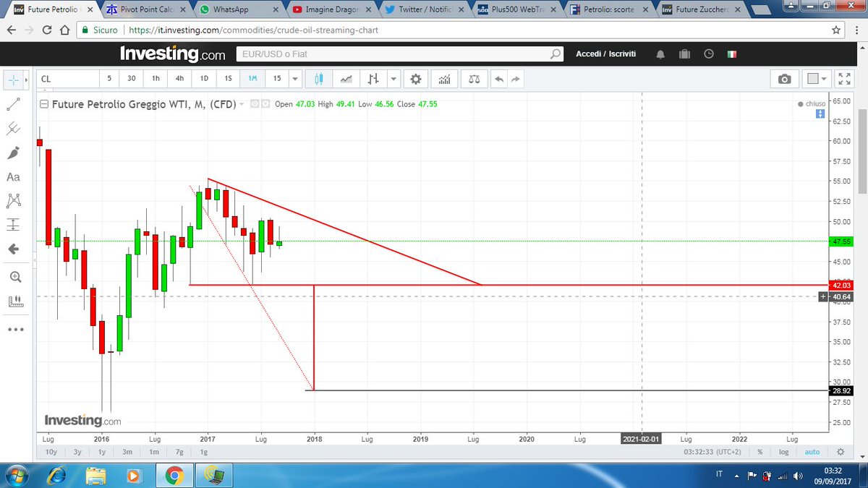Open the series legend dropdown arrow
The height and width of the screenshot is (488, 868).
pyautogui.click(x=242, y=103)
